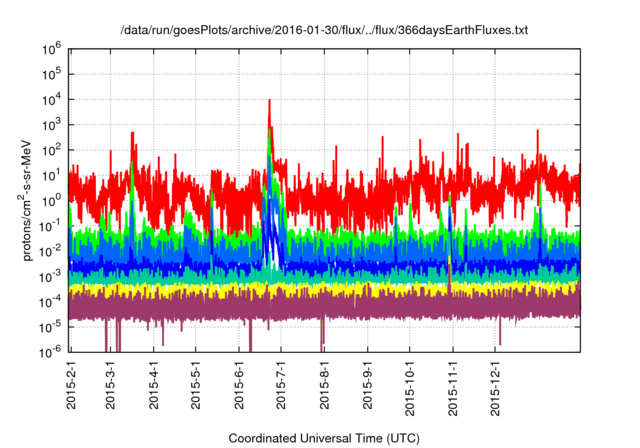Click the 2015-12-1 date tick label
The height and width of the screenshot is (448, 640).
[x=496, y=389]
